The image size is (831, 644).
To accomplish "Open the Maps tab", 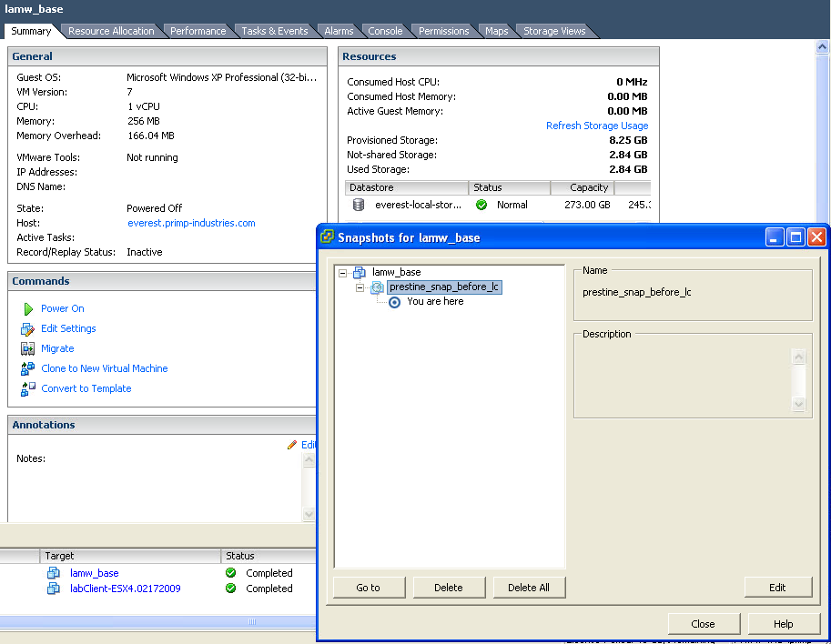I will [x=497, y=31].
